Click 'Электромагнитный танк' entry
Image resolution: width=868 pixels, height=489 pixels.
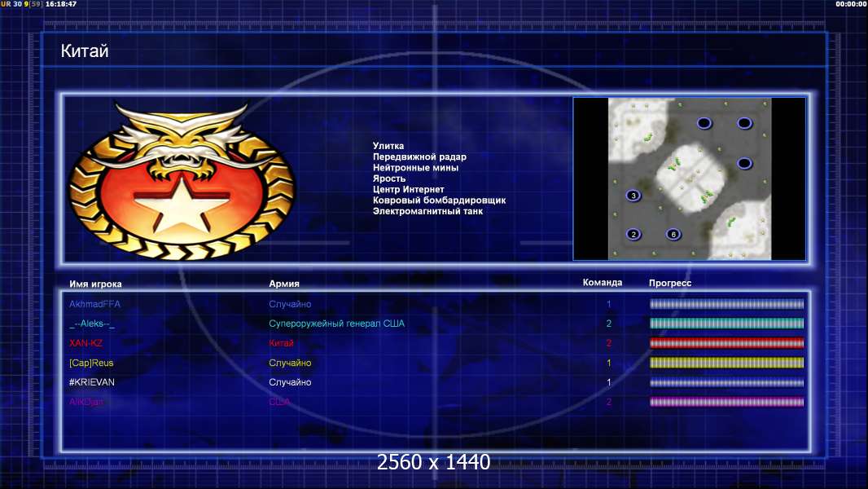[x=427, y=211]
